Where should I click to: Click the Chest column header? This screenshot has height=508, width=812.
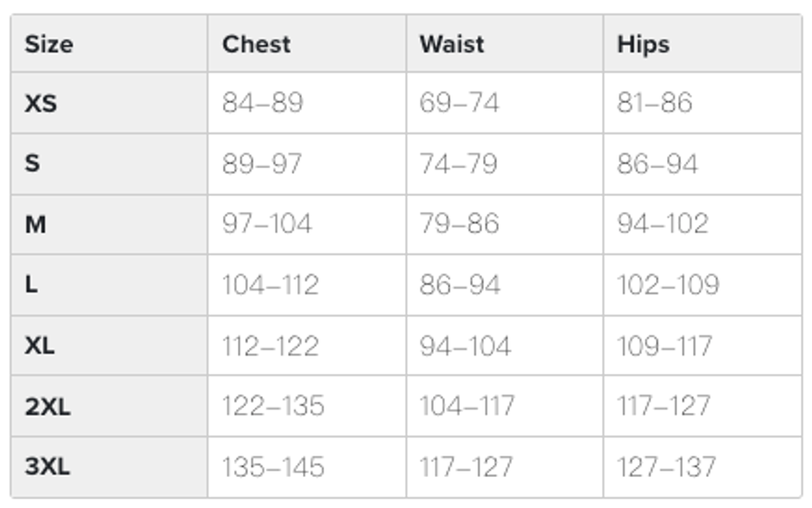[256, 44]
